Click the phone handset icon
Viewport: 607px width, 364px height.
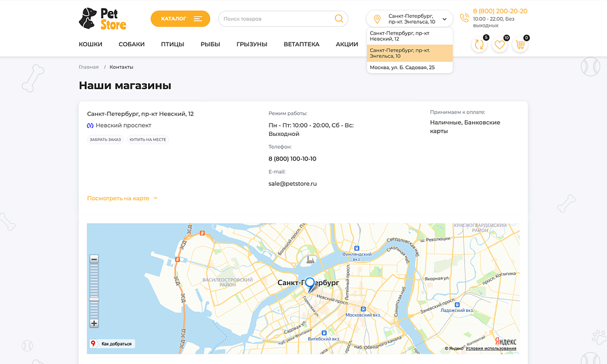[x=464, y=18]
